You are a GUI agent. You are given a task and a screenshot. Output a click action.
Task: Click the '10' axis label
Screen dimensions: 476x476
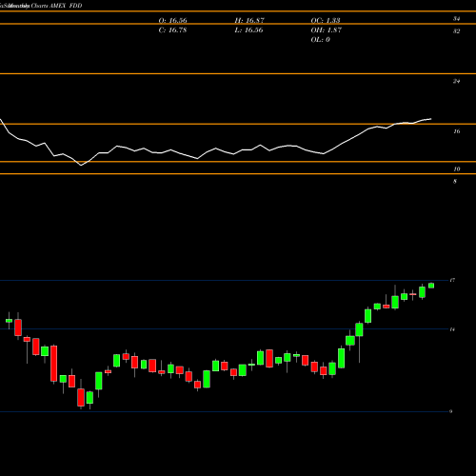(456, 169)
